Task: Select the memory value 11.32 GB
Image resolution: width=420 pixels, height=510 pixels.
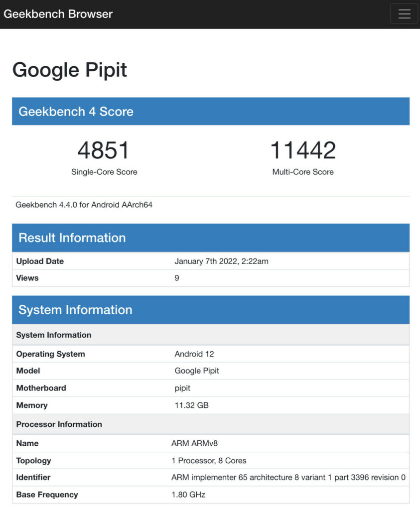Action: [x=192, y=405]
